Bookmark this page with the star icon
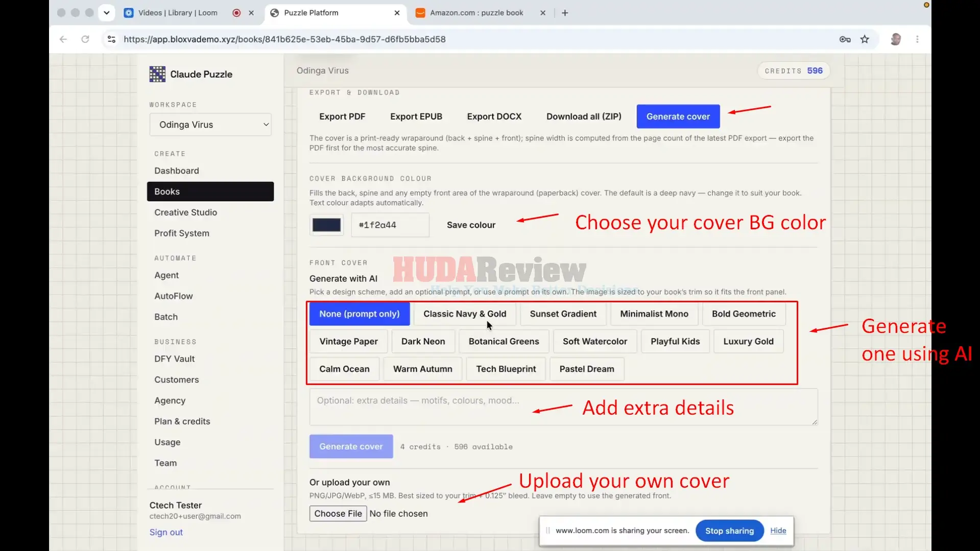This screenshot has height=551, width=980. [865, 39]
